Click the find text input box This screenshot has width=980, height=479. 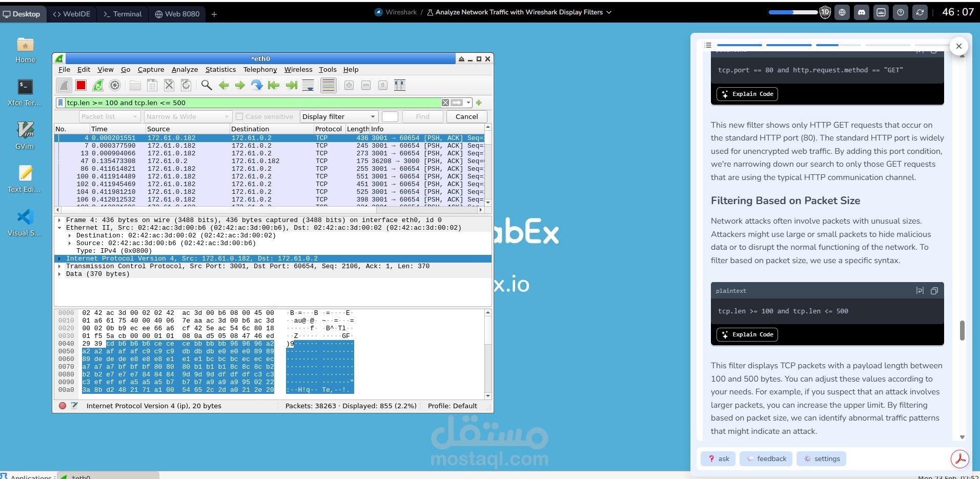pyautogui.click(x=390, y=116)
